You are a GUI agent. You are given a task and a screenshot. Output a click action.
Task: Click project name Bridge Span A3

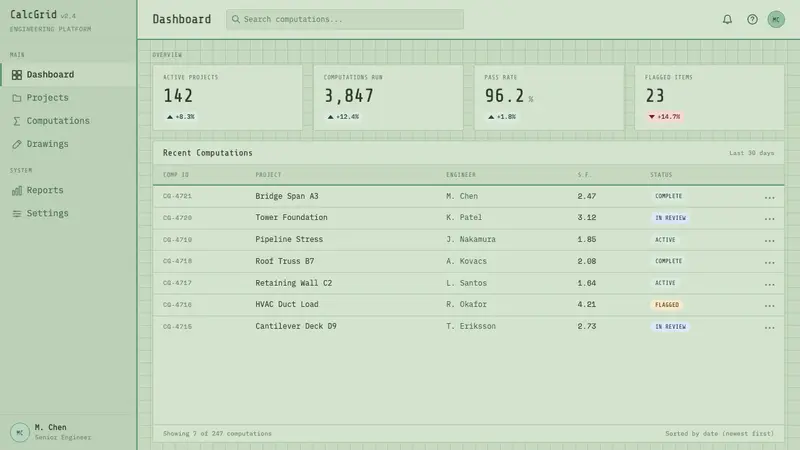coord(287,196)
